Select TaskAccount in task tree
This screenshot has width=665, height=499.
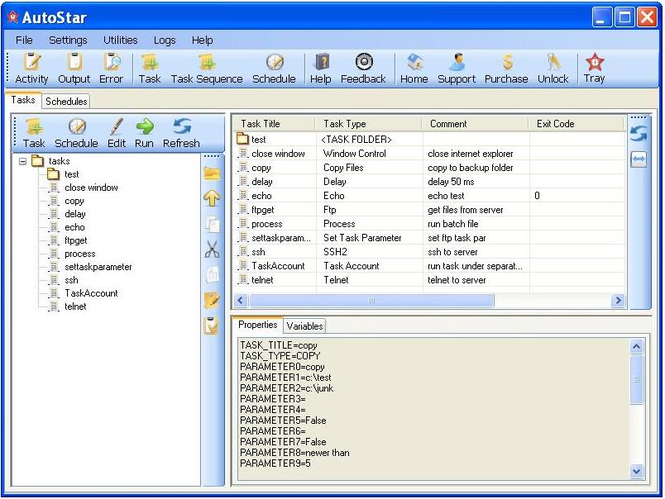tap(91, 293)
